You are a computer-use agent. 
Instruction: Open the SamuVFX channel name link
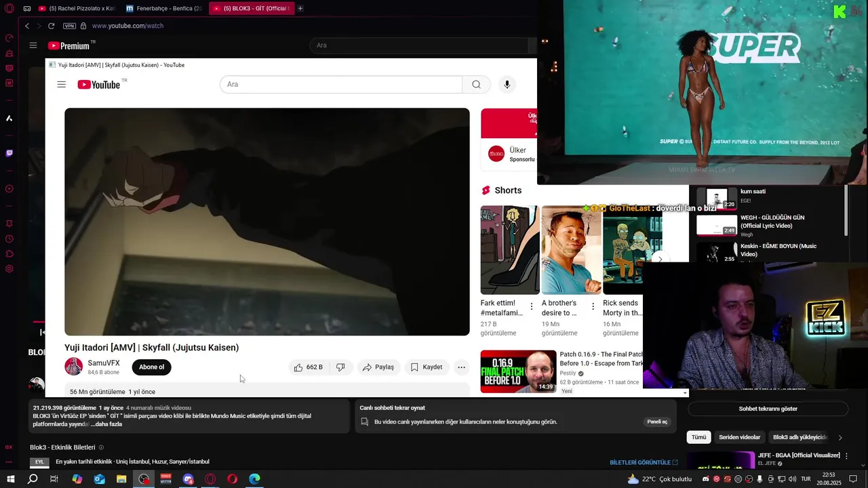click(104, 363)
